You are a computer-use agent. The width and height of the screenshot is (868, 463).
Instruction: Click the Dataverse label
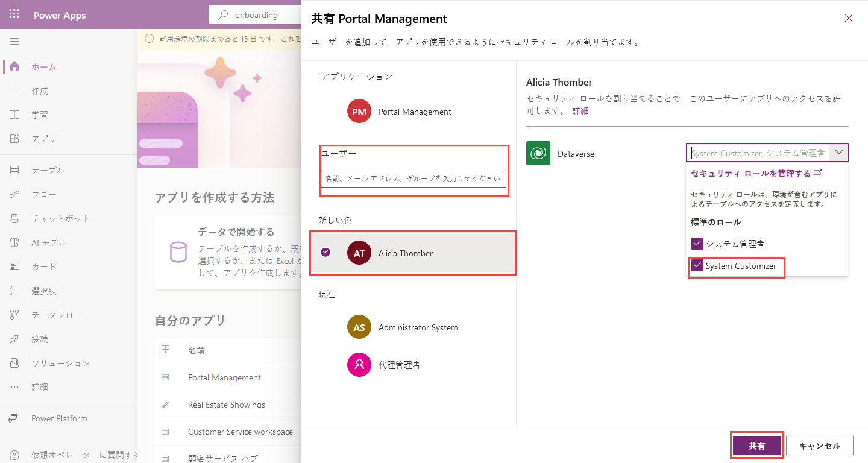click(577, 154)
